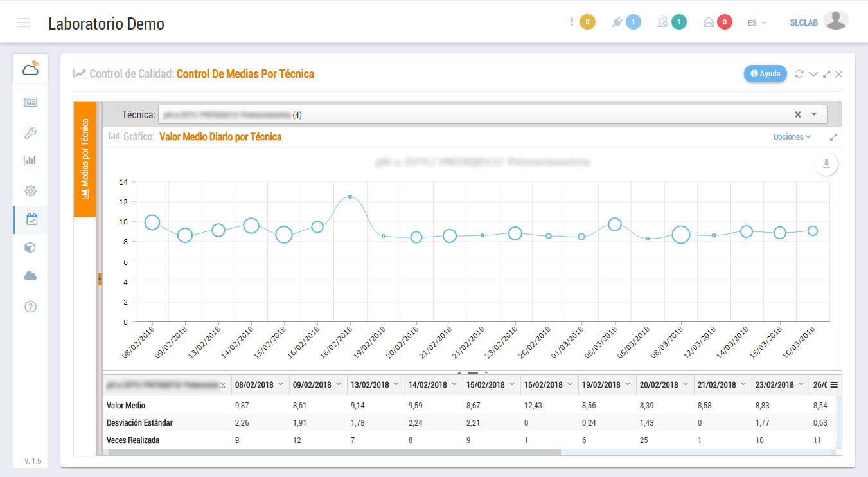Image resolution: width=868 pixels, height=477 pixels.
Task: Select the calendar check sidebar icon
Action: click(x=31, y=219)
